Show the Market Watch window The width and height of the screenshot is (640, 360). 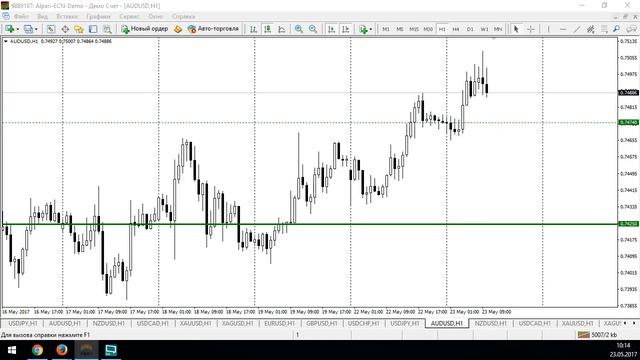pyautogui.click(x=51, y=29)
